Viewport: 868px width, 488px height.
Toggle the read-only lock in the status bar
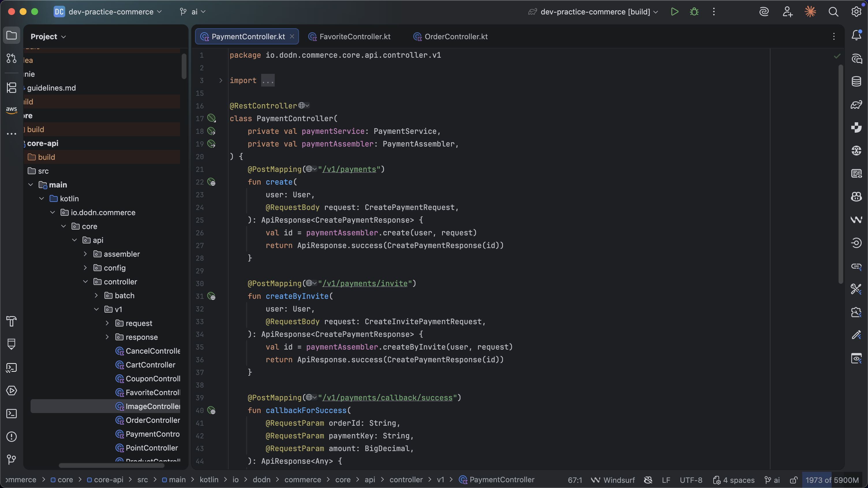point(794,480)
